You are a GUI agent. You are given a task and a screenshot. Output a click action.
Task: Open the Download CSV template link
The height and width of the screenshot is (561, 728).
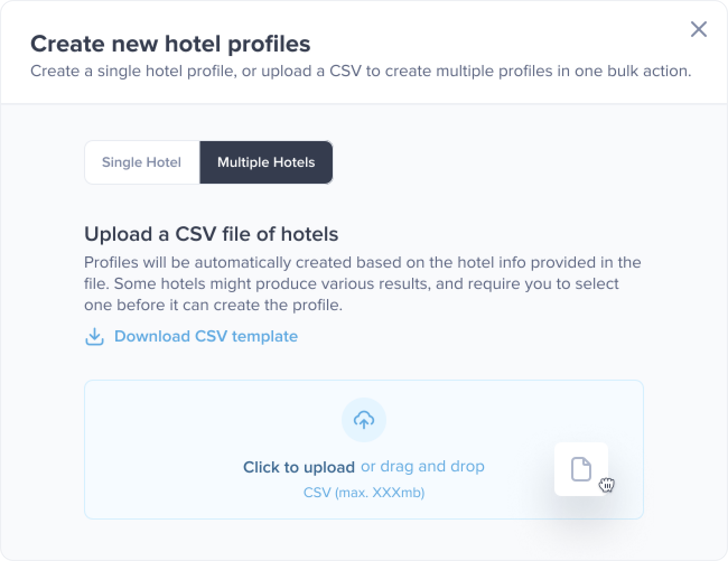pos(206,336)
